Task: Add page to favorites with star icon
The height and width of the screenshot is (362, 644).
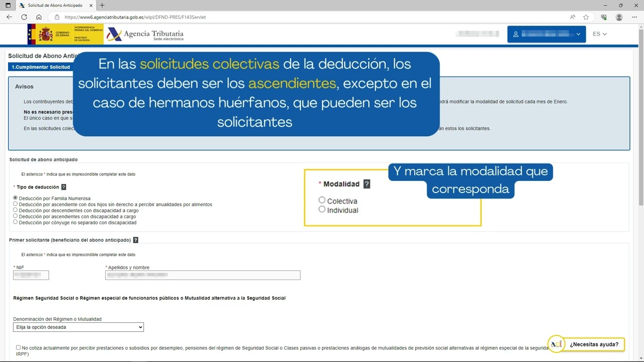Action: pos(586,17)
